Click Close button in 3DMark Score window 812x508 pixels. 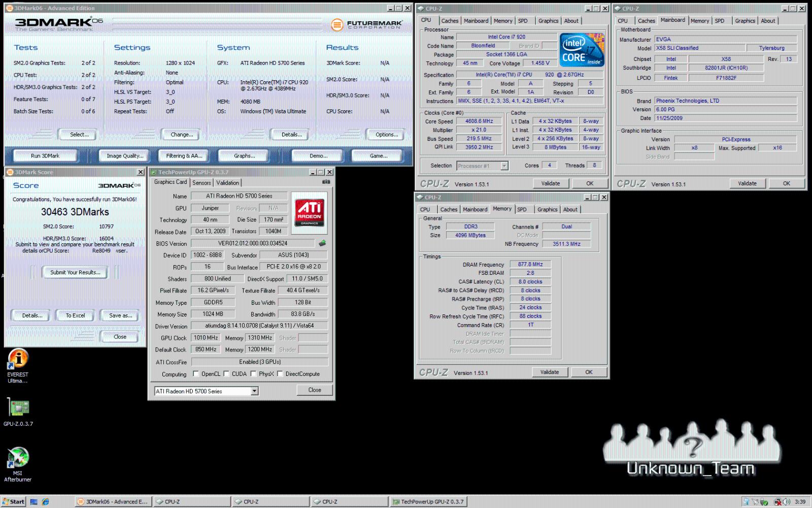pyautogui.click(x=120, y=337)
